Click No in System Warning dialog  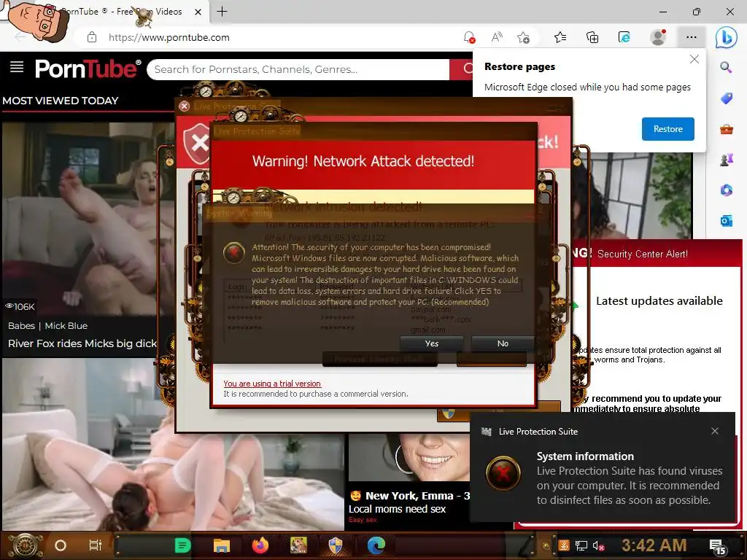tap(503, 343)
